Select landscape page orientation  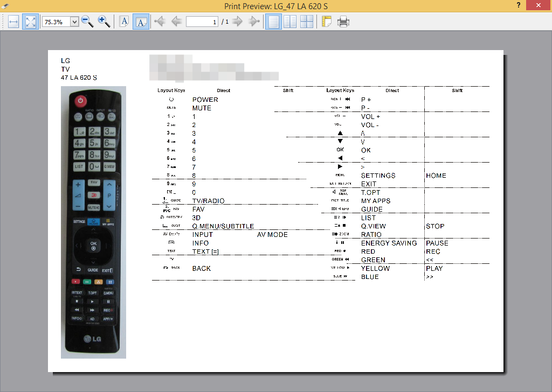(x=141, y=22)
